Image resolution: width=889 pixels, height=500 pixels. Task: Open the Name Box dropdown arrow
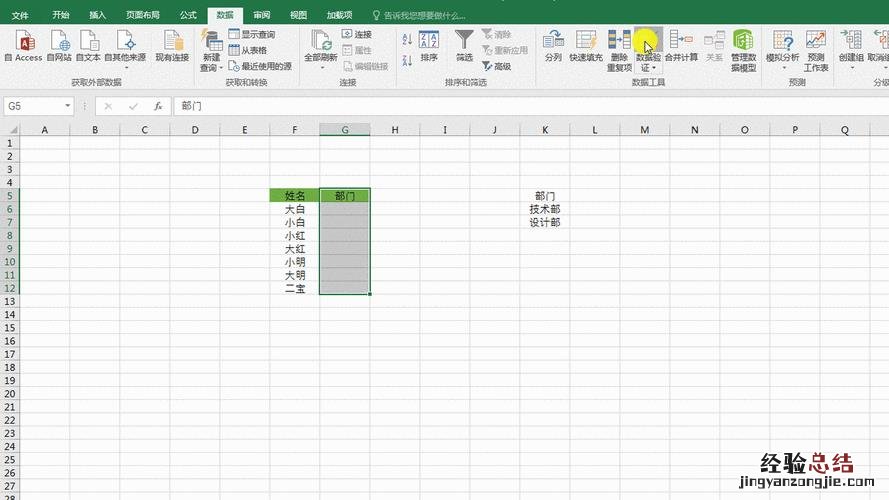coord(69,106)
